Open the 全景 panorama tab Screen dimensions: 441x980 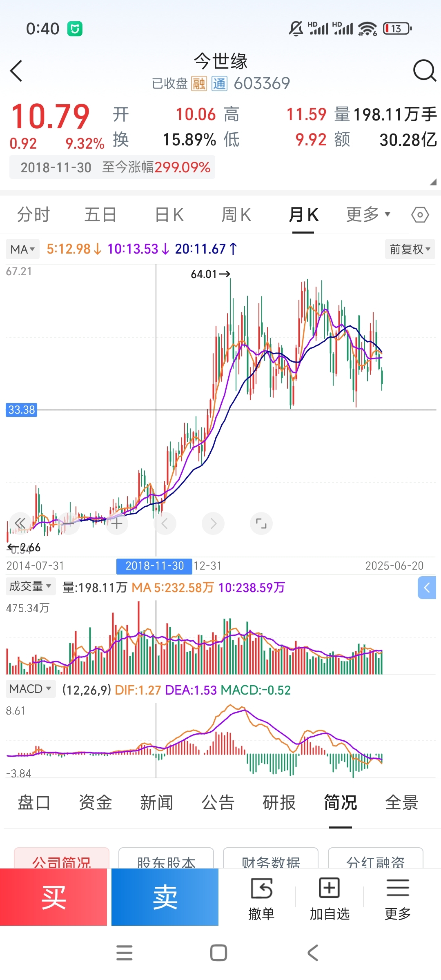[x=401, y=803]
